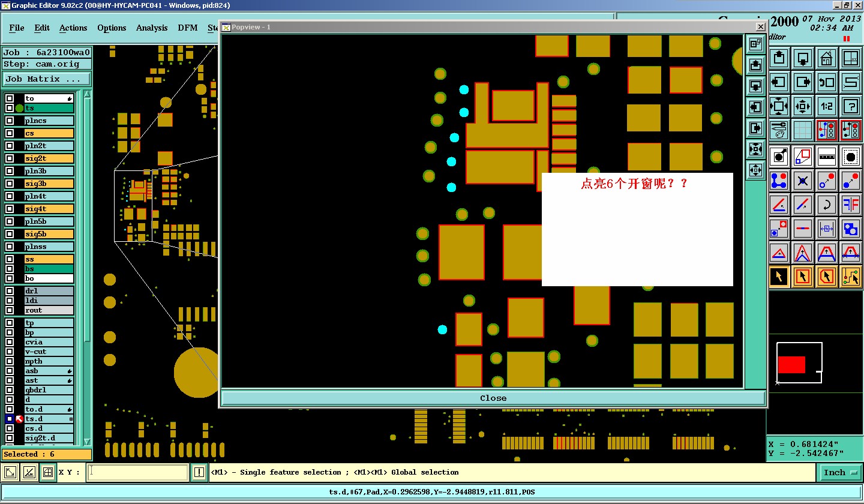
Task: Click the green dot on layer ts
Action: pos(19,108)
